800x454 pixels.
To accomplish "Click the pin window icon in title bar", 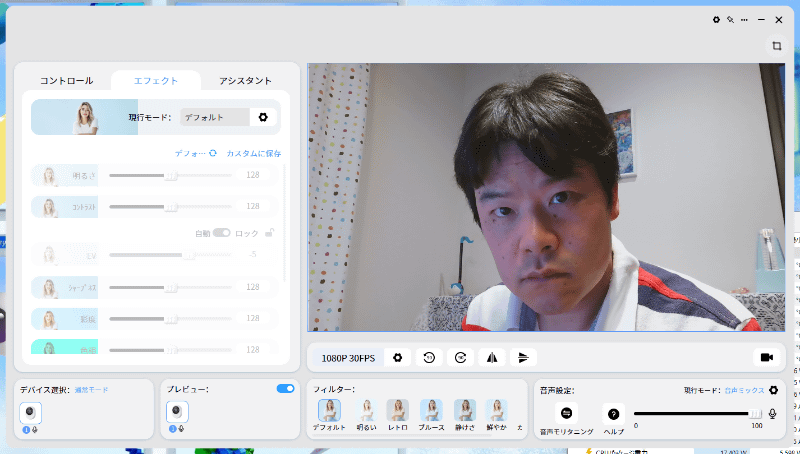I will (x=731, y=19).
